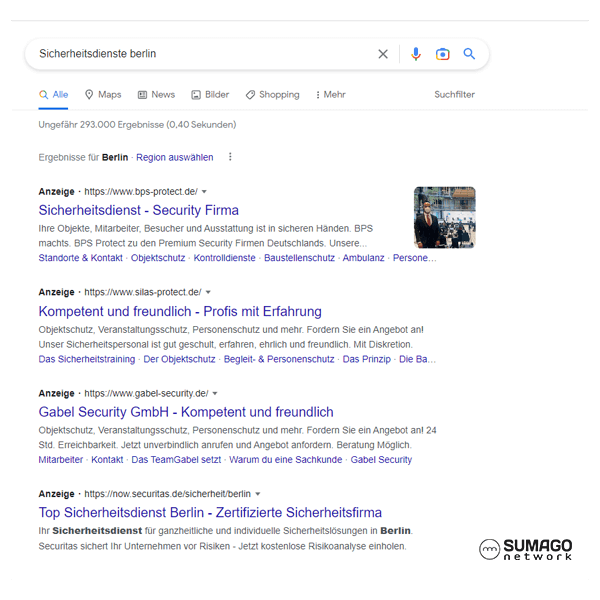
Task: Click the BPS Protect ad thumbnail image
Action: click(x=445, y=217)
